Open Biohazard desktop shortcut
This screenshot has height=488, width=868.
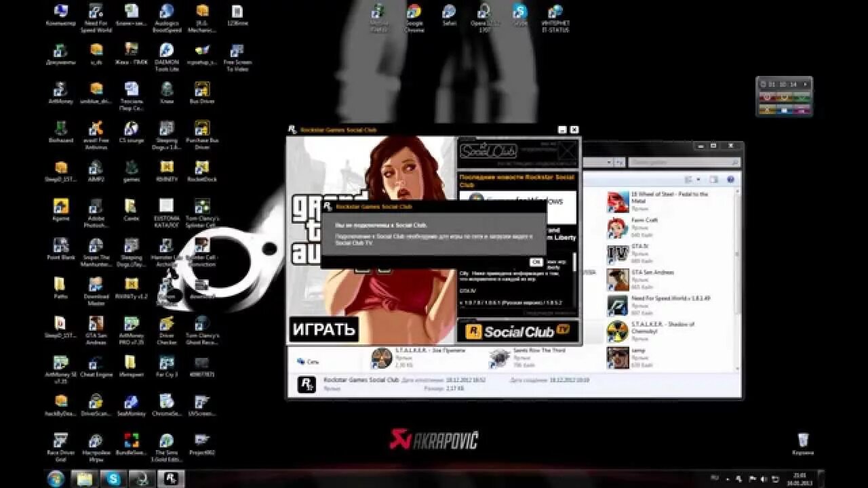pyautogui.click(x=61, y=133)
